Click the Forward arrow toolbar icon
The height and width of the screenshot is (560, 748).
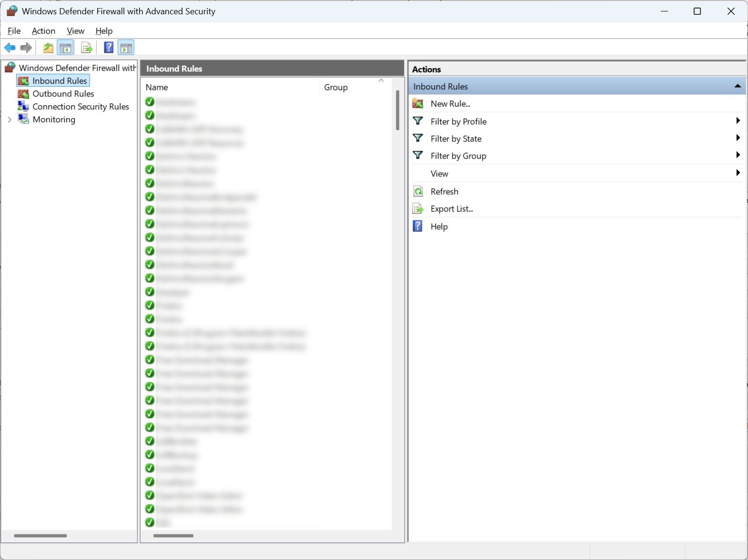coord(26,48)
